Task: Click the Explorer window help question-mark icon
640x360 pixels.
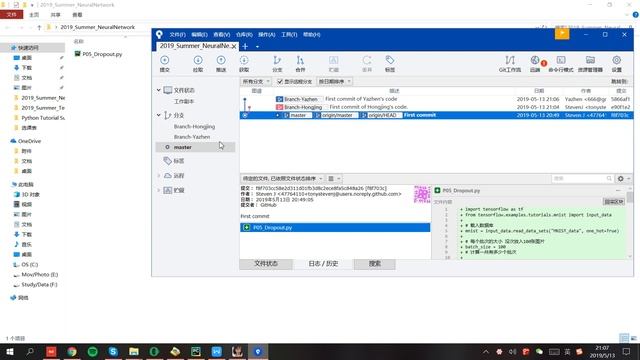Action: click(x=636, y=15)
